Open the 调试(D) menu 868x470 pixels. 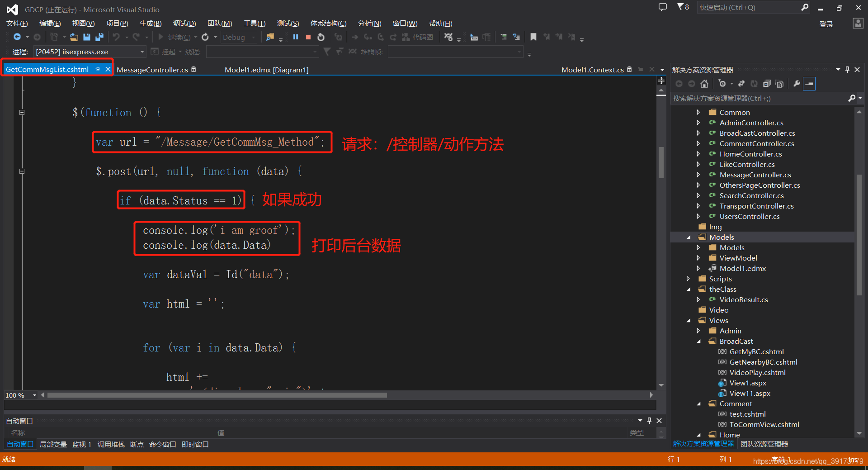click(x=184, y=24)
